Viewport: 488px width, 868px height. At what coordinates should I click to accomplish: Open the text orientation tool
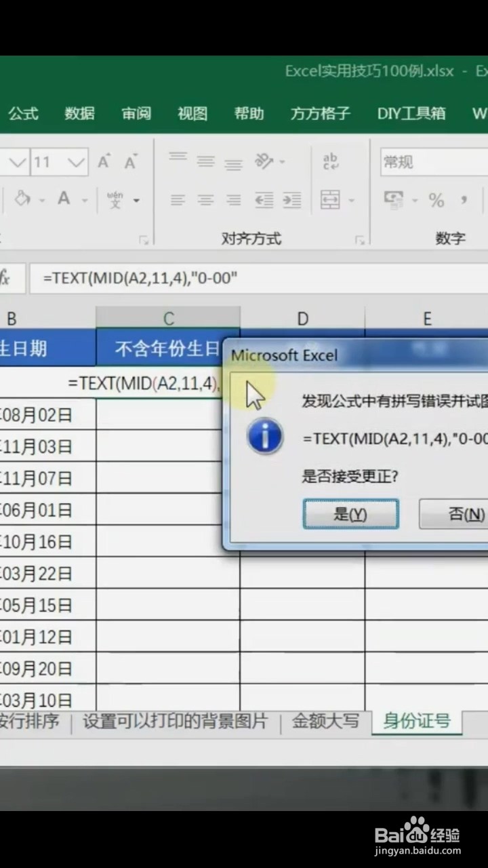(x=263, y=162)
